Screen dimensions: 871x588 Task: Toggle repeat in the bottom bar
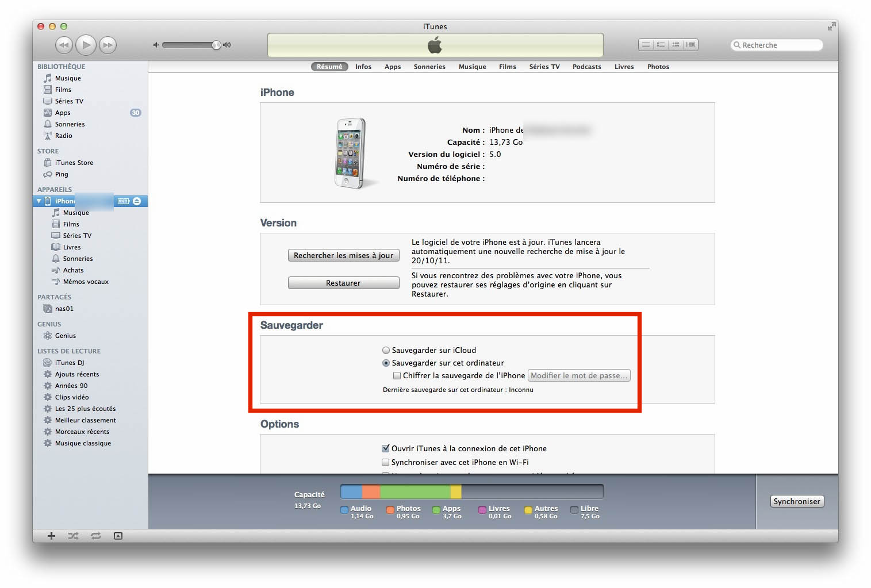click(x=96, y=536)
